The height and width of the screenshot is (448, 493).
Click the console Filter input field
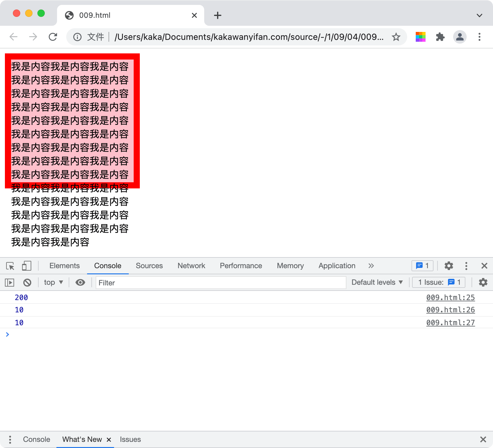pyautogui.click(x=221, y=283)
